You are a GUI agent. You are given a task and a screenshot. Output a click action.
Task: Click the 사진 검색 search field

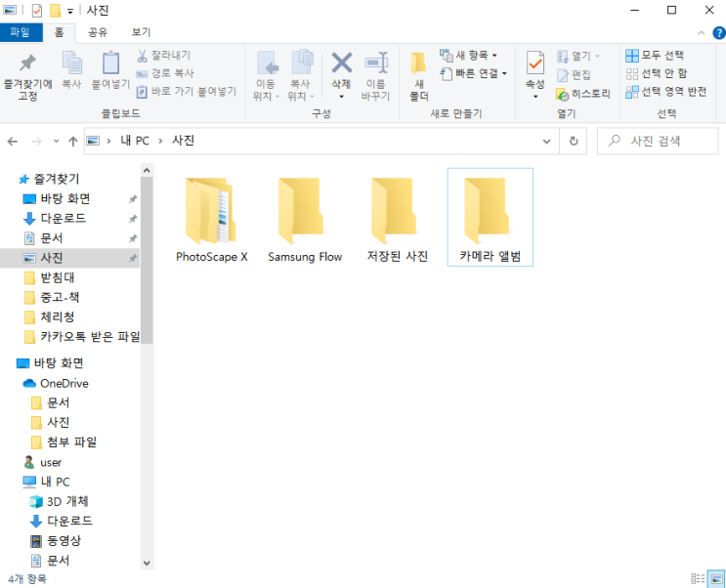point(658,142)
